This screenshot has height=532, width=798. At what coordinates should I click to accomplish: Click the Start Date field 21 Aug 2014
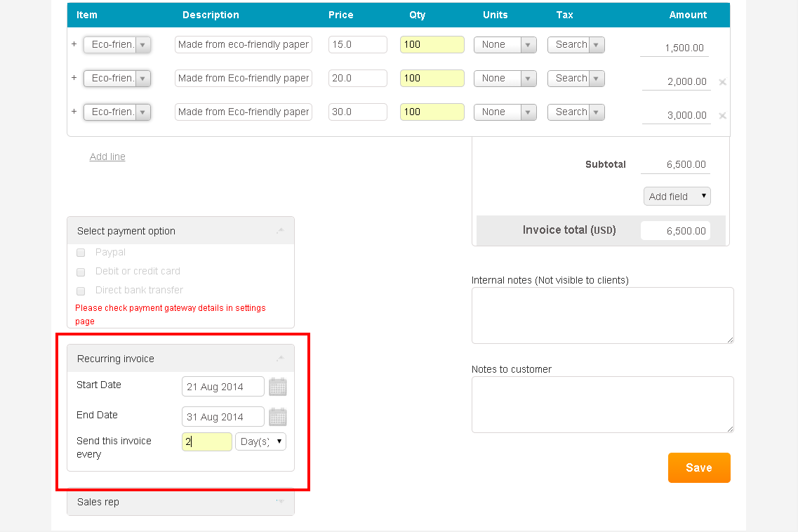(223, 387)
